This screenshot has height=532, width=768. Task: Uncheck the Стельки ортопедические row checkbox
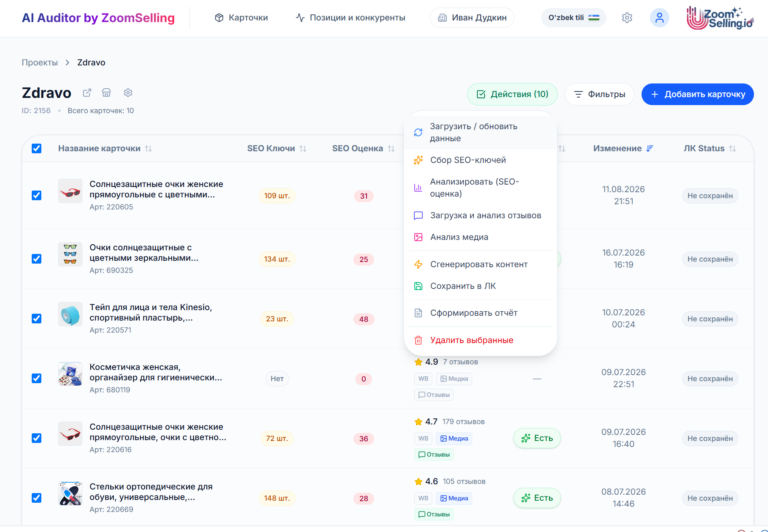tap(37, 498)
